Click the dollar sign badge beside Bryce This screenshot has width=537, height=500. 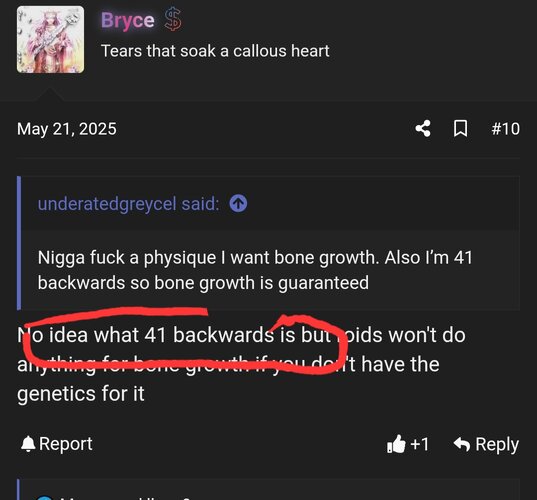pos(173,20)
